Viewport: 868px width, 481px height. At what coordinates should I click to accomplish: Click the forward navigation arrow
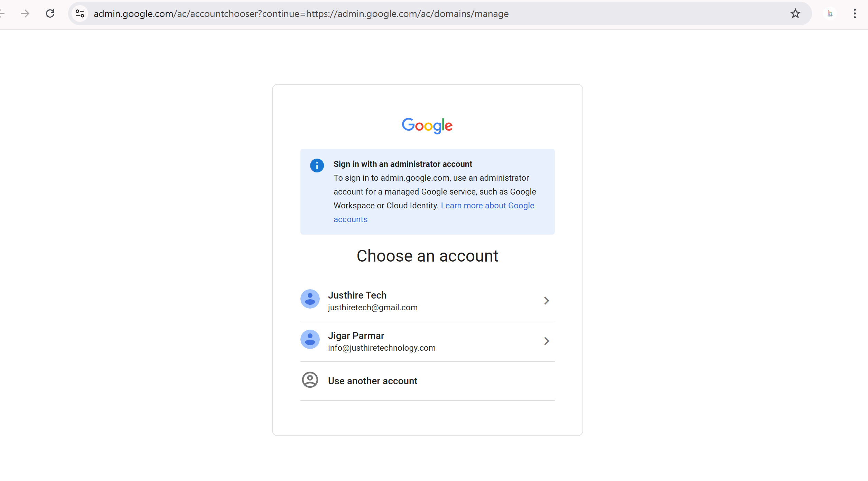(25, 13)
